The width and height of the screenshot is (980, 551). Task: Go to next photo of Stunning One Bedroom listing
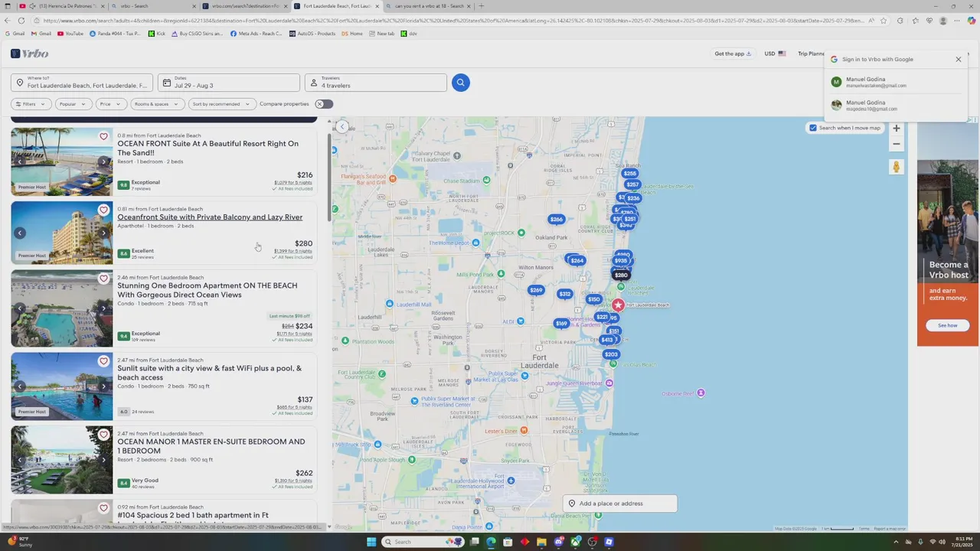click(x=103, y=308)
